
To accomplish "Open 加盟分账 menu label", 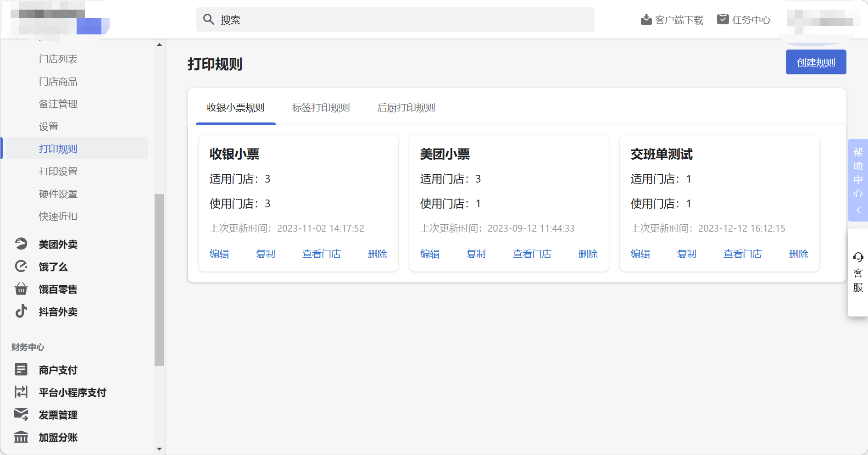I will pyautogui.click(x=58, y=437).
